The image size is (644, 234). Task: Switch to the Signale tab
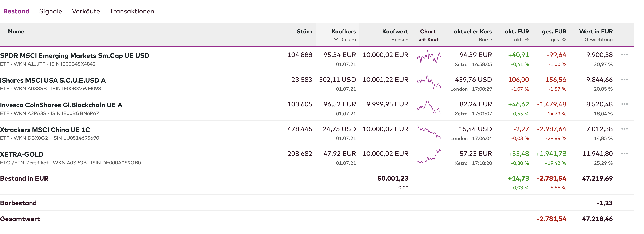tap(51, 11)
